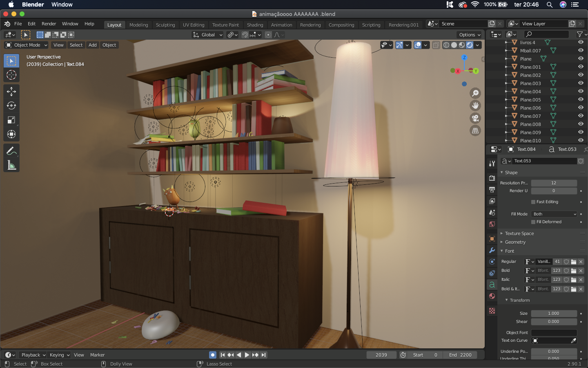Hide Plane.010 with its eye icon
The width and height of the screenshot is (588, 368).
(581, 140)
